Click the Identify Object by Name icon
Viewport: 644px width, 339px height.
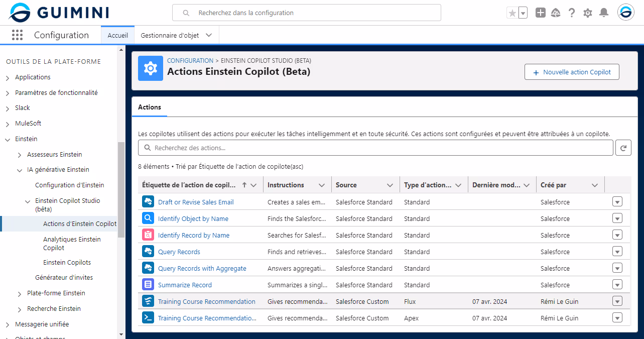(148, 218)
